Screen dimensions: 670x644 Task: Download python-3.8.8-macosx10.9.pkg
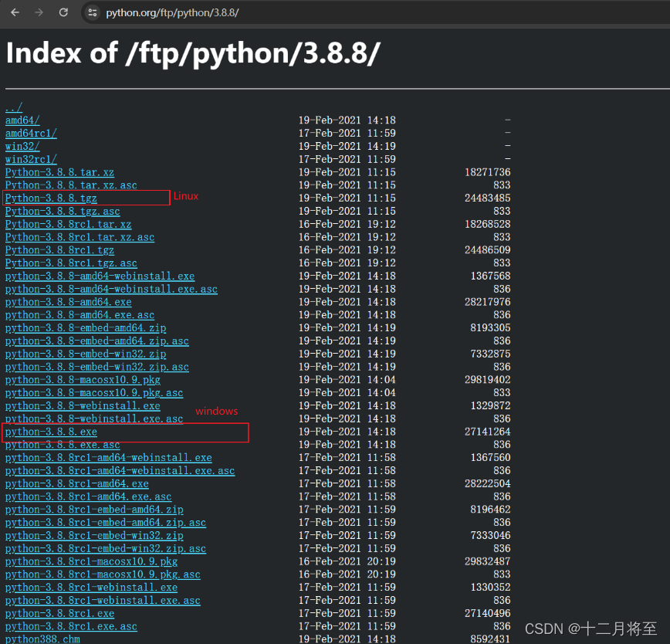pos(83,379)
